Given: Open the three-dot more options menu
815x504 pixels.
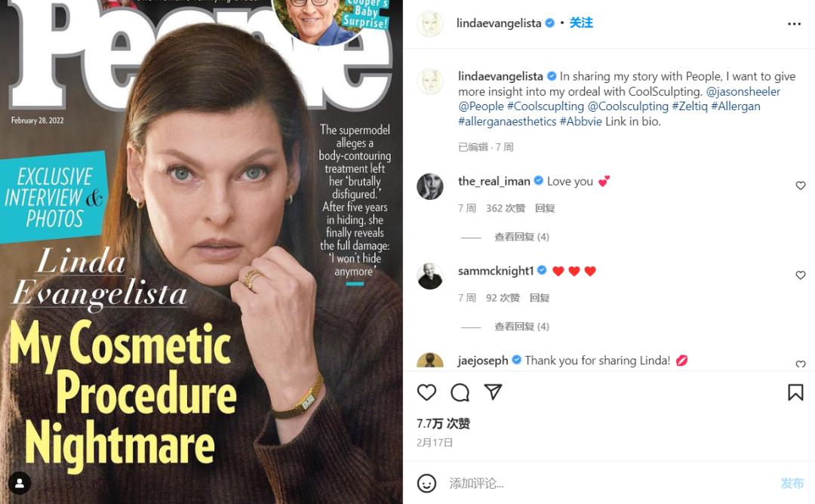Looking at the screenshot, I should [794, 24].
